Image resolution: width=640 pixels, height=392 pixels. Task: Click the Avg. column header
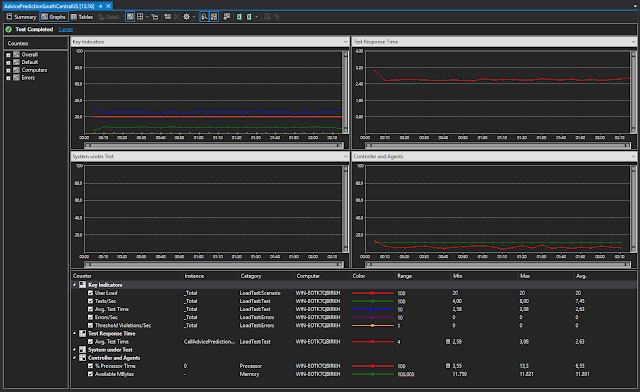[605, 276]
